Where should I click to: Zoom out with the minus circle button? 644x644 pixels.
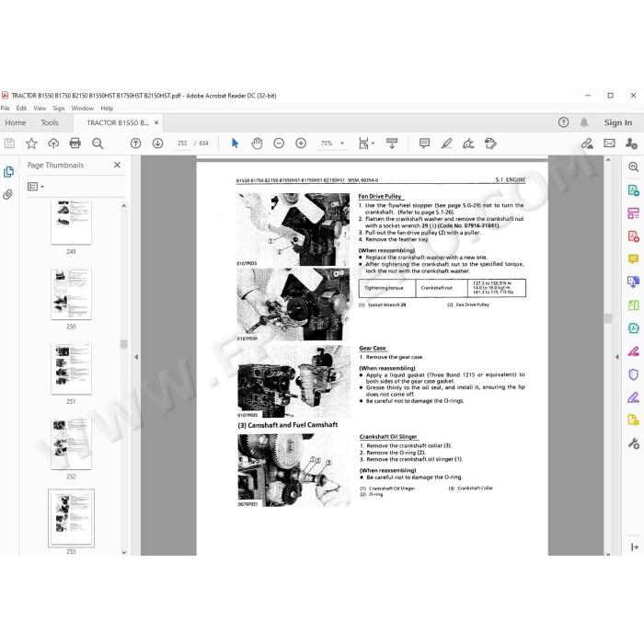[x=279, y=144]
